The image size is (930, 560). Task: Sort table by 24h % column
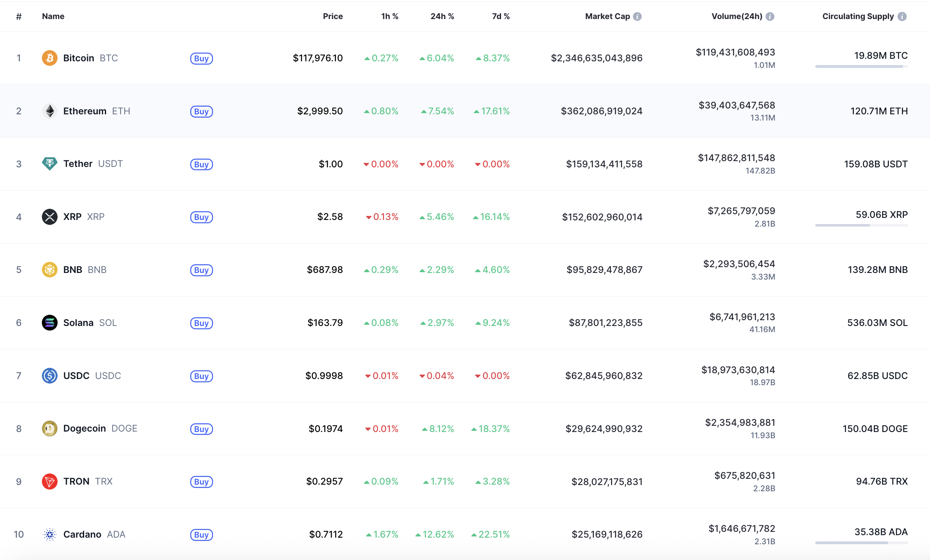(442, 17)
